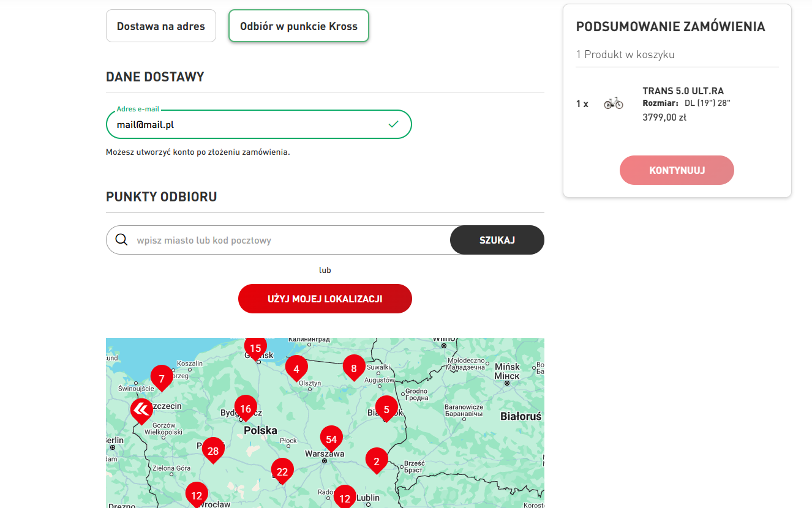Click the bicycle thumbnail in order summary

point(614,103)
